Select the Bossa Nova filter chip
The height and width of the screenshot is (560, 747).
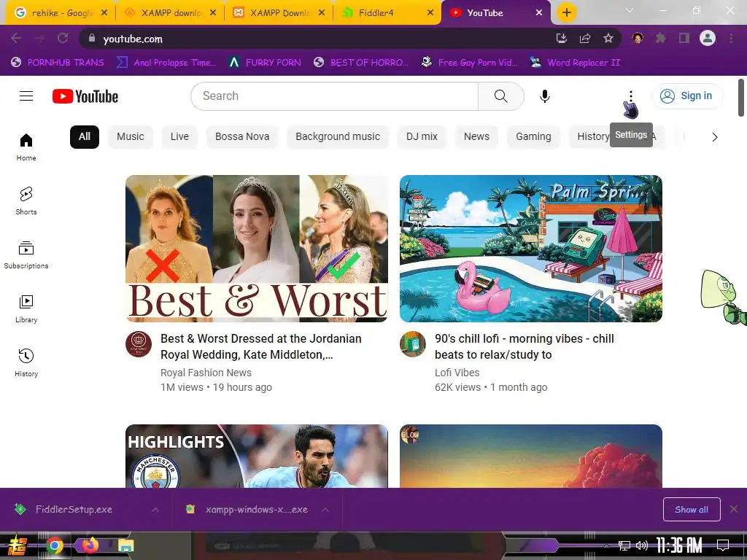242,136
